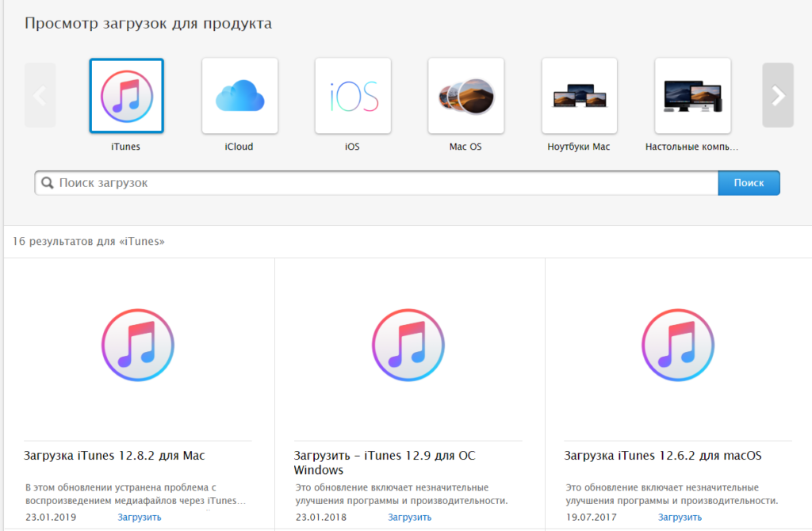Open the Загрузить – iTunes 12.9 для ОС Windows title
Screen dimensions: 812x531
385,463
